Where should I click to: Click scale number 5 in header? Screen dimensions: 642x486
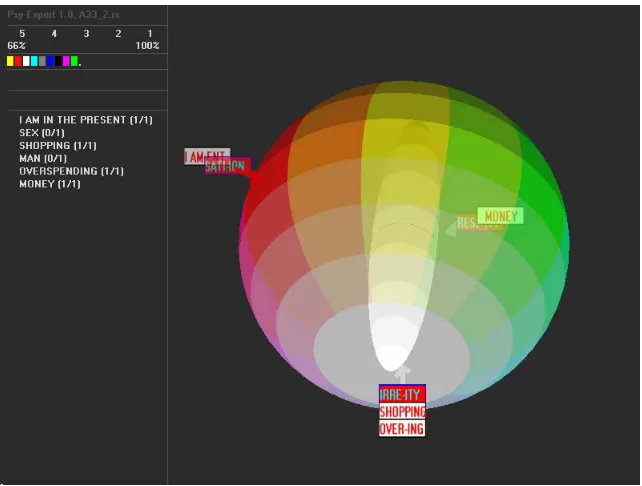click(x=22, y=34)
